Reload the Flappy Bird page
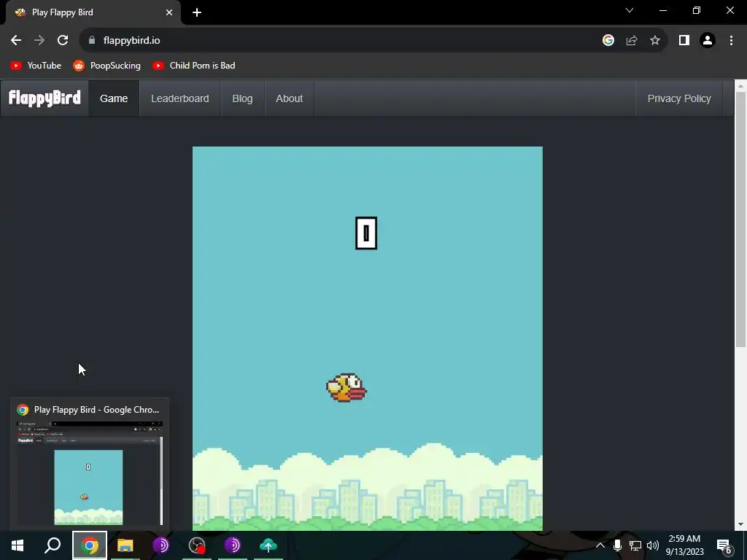747x560 pixels. tap(63, 41)
